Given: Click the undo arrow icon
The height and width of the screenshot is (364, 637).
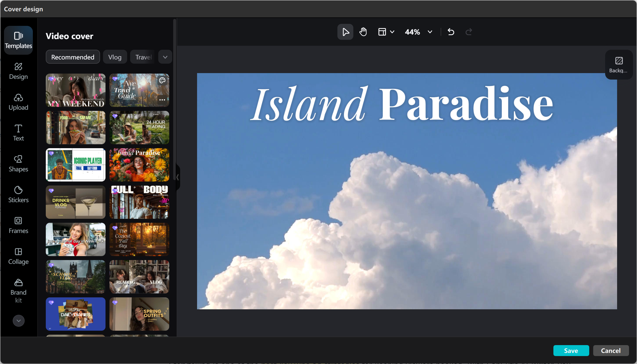Looking at the screenshot, I should point(451,32).
